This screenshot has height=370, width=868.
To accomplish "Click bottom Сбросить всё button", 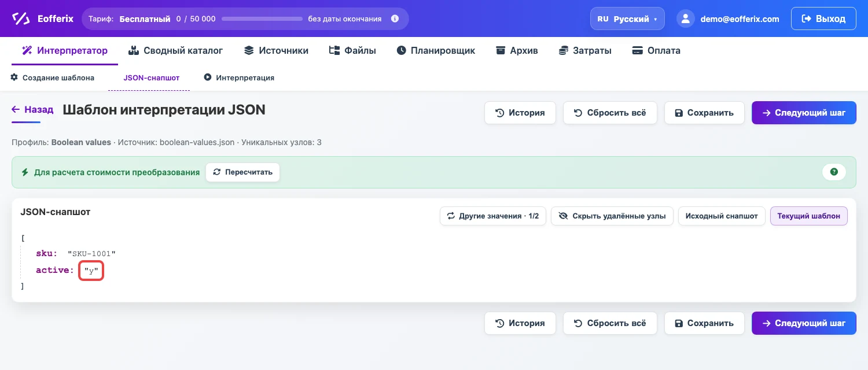I will 610,323.
